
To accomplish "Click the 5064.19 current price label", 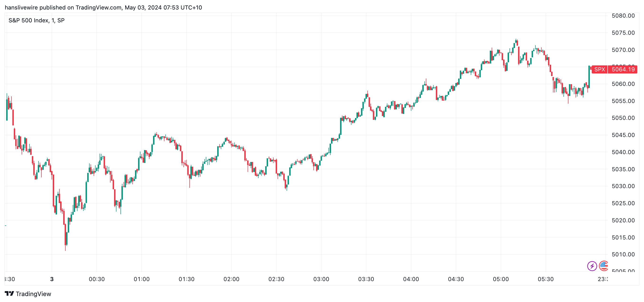I will (x=623, y=69).
